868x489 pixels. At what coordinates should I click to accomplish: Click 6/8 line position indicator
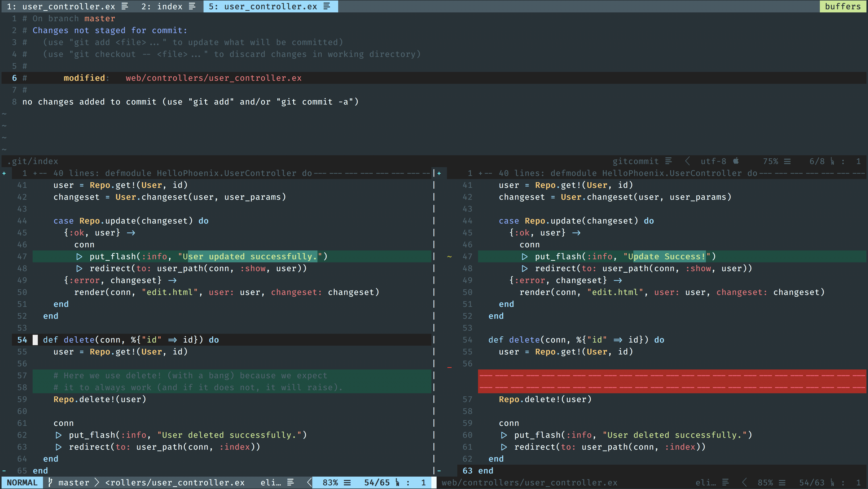tap(817, 161)
